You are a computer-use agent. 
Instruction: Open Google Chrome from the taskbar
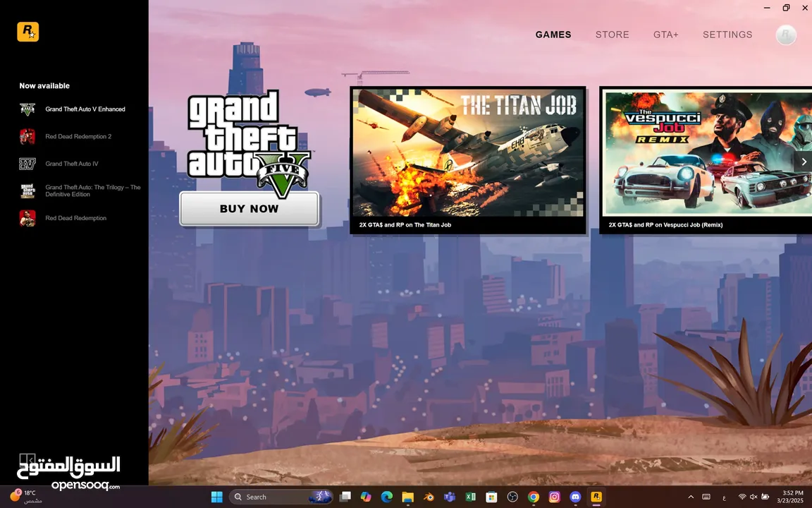(534, 497)
